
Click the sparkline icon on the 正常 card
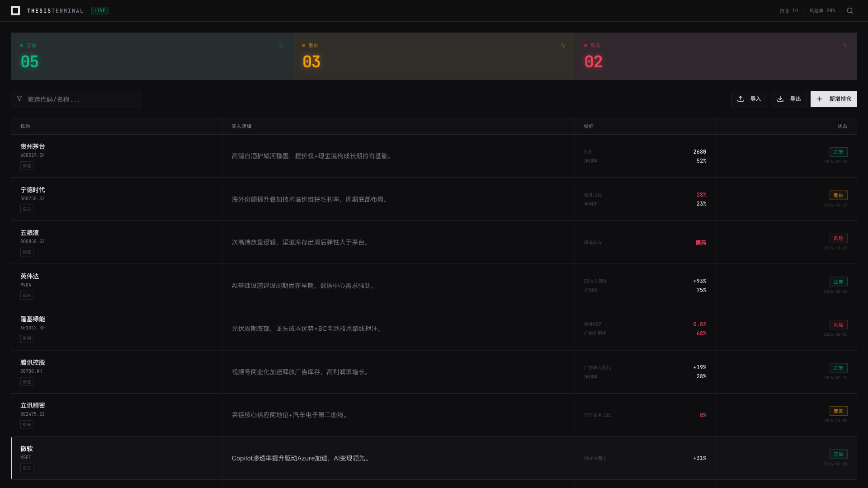[281, 45]
